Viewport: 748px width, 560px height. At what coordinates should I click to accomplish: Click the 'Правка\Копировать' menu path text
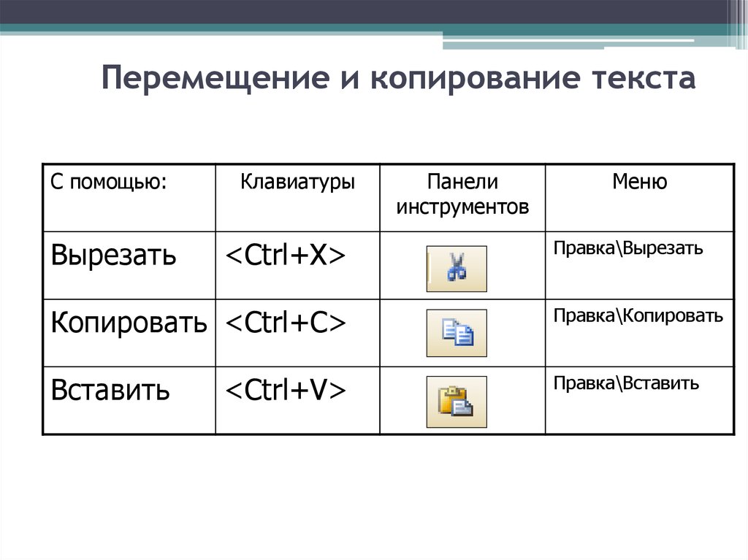click(x=638, y=316)
